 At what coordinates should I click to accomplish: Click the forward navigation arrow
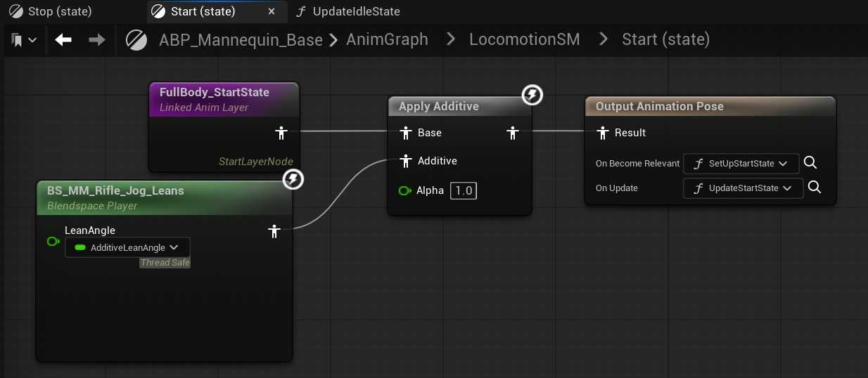pos(97,40)
